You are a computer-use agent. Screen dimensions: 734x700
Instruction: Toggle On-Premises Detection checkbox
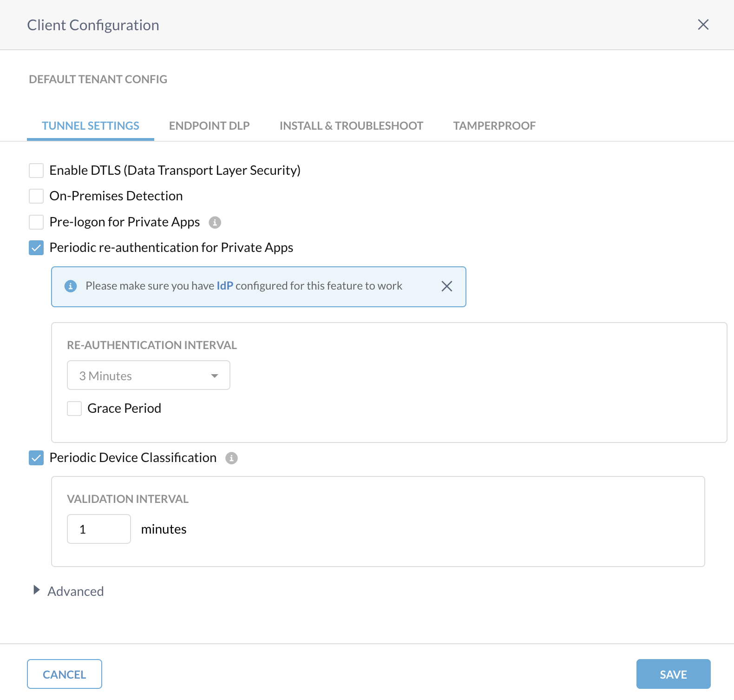pyautogui.click(x=36, y=196)
